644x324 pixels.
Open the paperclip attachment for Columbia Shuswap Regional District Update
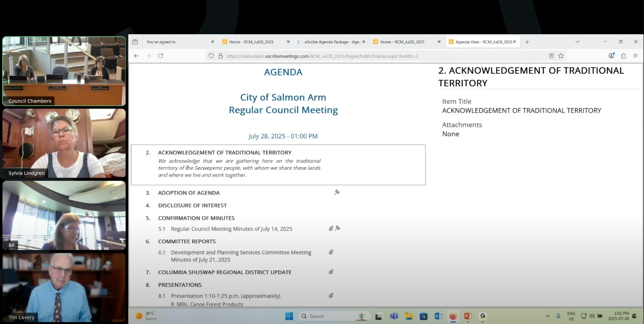[331, 272]
